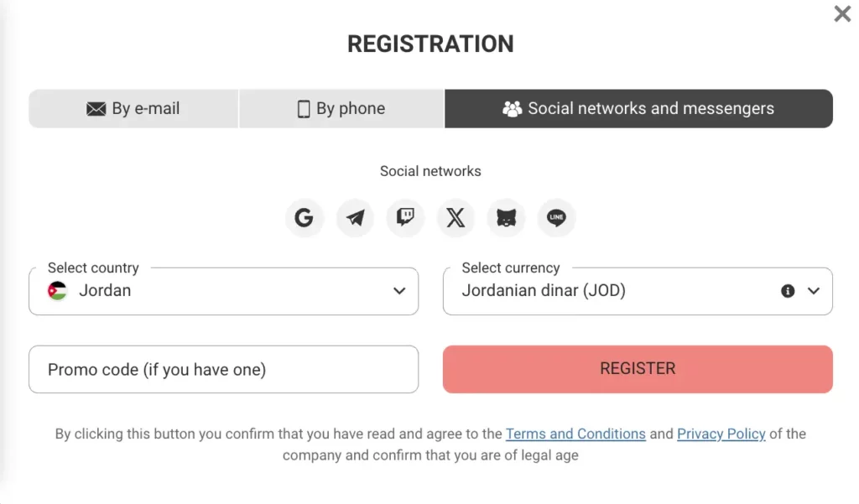Switch to the By e-mail tab
859x504 pixels.
click(133, 108)
